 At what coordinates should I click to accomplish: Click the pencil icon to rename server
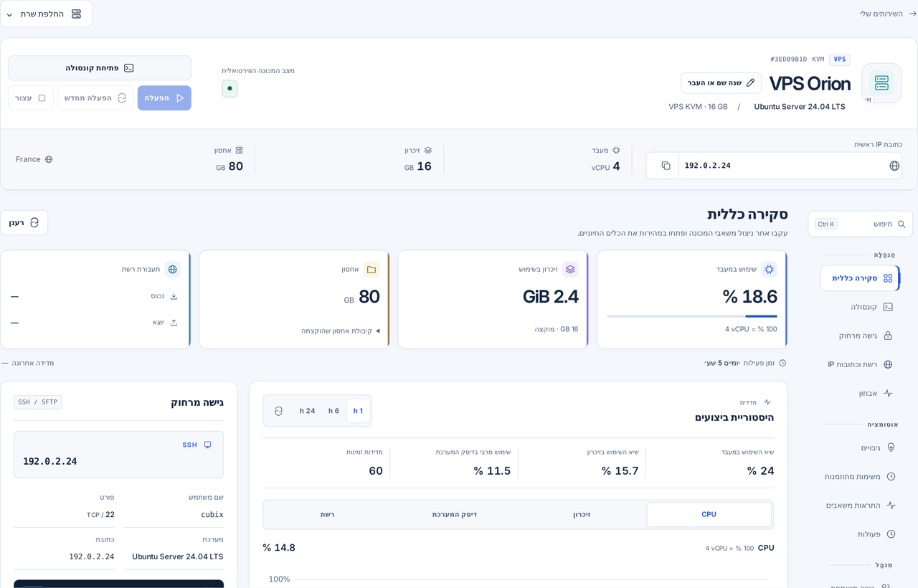[x=750, y=82]
